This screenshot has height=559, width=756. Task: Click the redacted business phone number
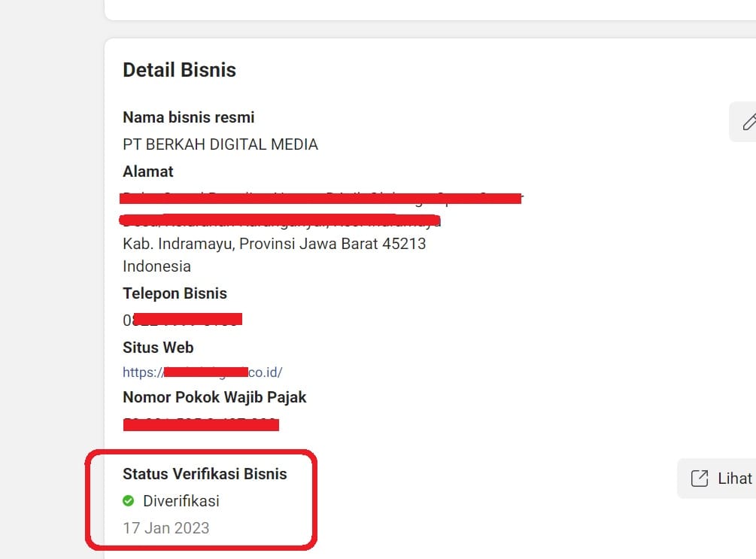coord(182,320)
